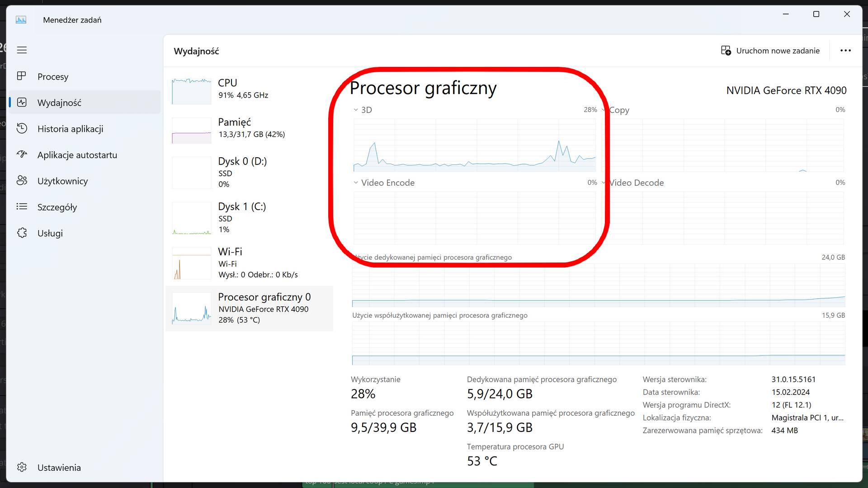The image size is (868, 488).
Task: Click DirectX version 12 (FL 12.1)
Action: coord(791,405)
